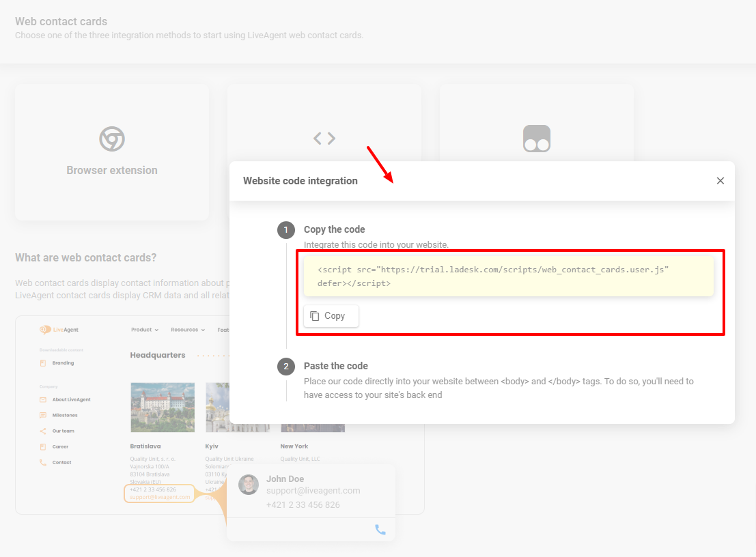Click the website code brackets icon
This screenshot has height=557, width=756.
[324, 139]
